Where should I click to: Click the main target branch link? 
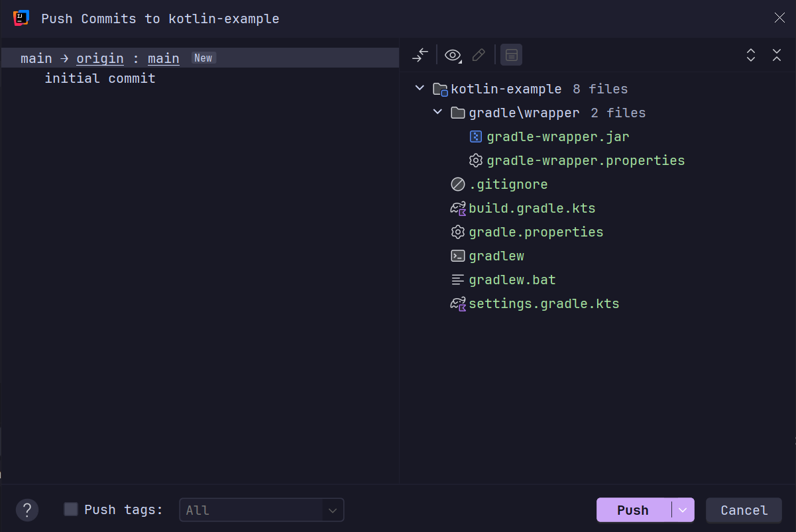click(x=163, y=58)
